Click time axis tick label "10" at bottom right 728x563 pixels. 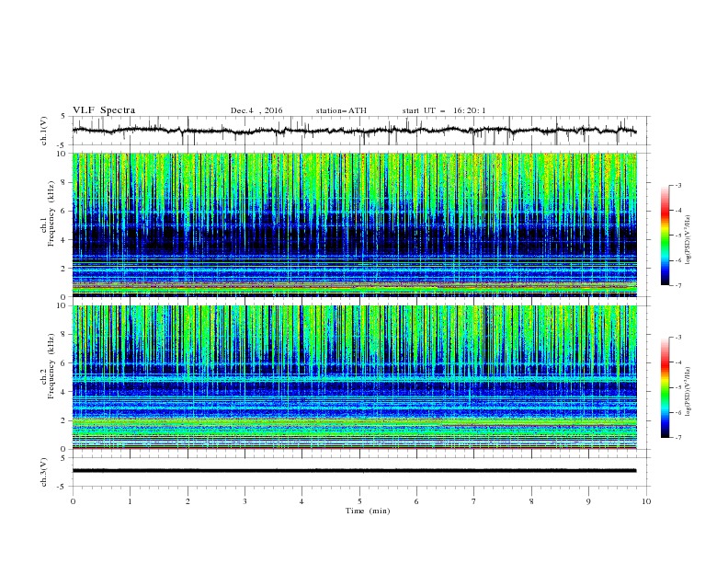pos(646,501)
